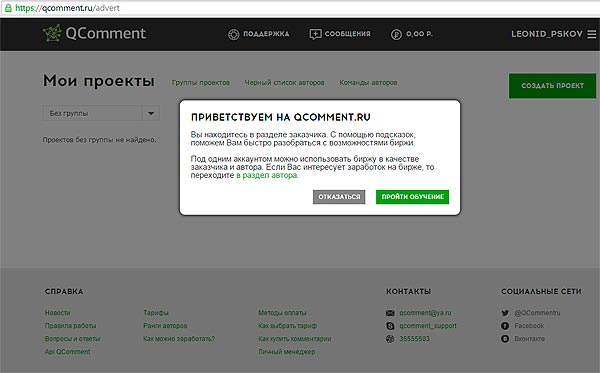Click the qcomment_support Skype link
This screenshot has width=600, height=373.
click(428, 326)
